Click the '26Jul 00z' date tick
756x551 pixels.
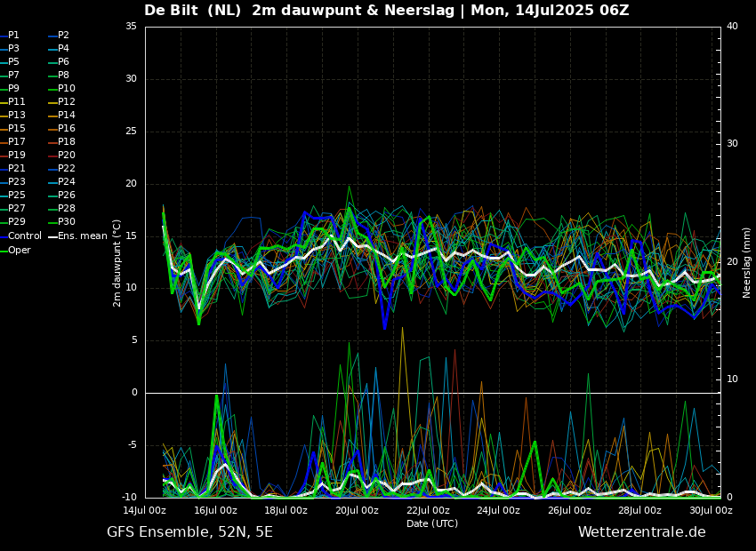point(569,510)
